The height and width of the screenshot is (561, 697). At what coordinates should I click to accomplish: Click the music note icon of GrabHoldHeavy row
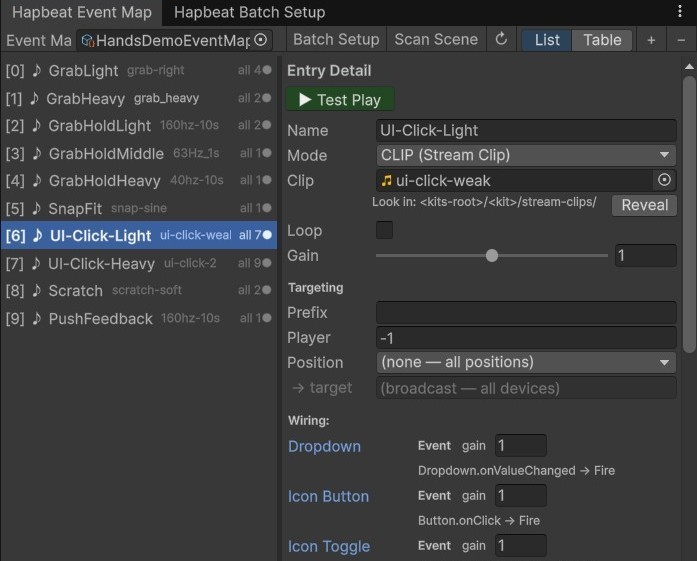pyautogui.click(x=37, y=180)
